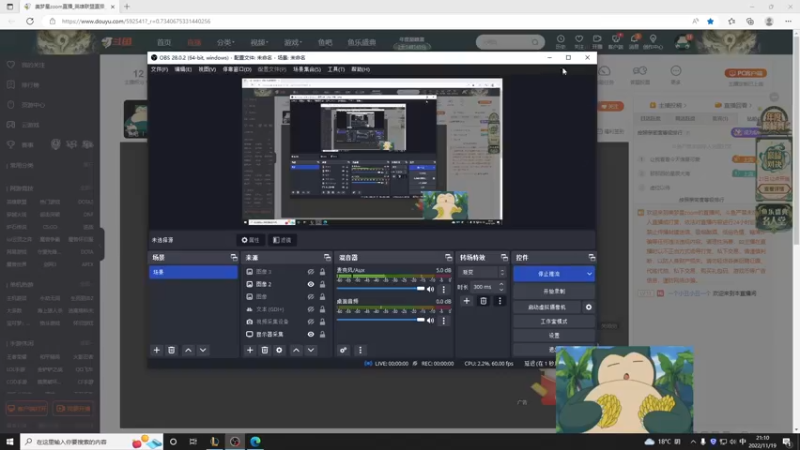Mute the Desktop Audio speaker icon
This screenshot has width=800, height=450.
[431, 320]
